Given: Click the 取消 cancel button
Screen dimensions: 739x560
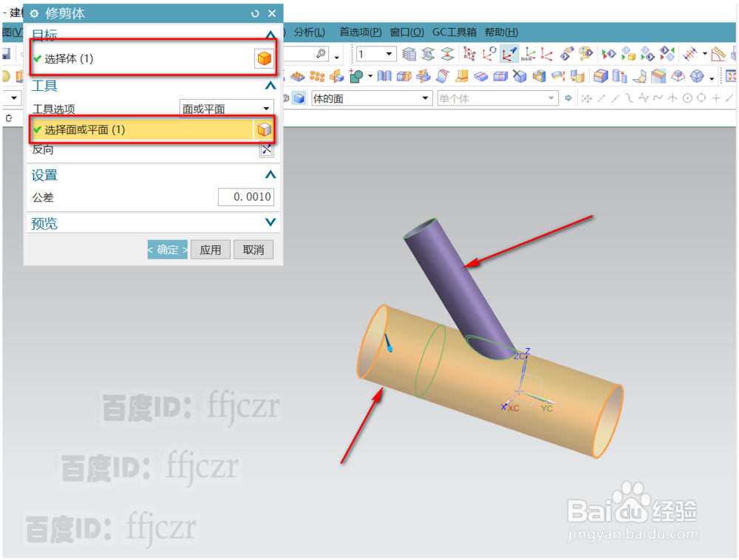Looking at the screenshot, I should coord(253,250).
